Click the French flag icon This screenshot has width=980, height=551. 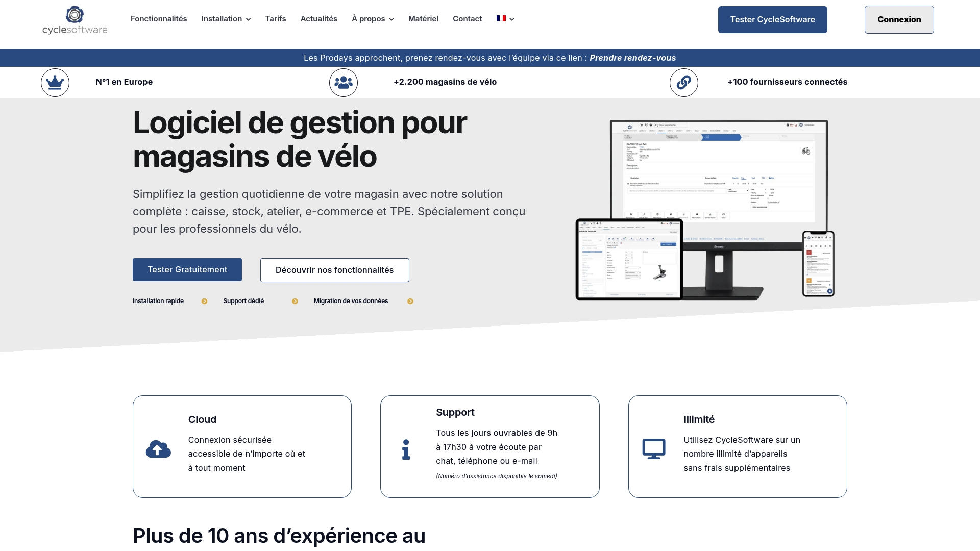click(x=501, y=18)
